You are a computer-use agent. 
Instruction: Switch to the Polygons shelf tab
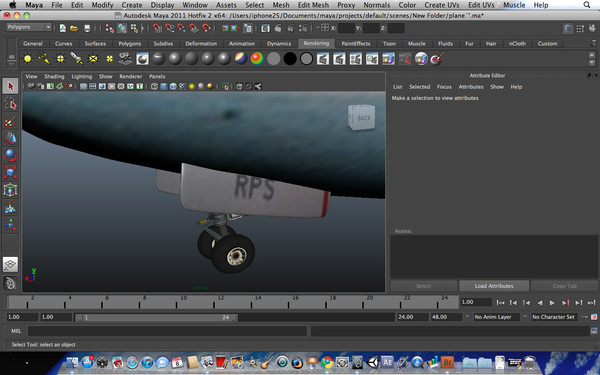click(130, 44)
